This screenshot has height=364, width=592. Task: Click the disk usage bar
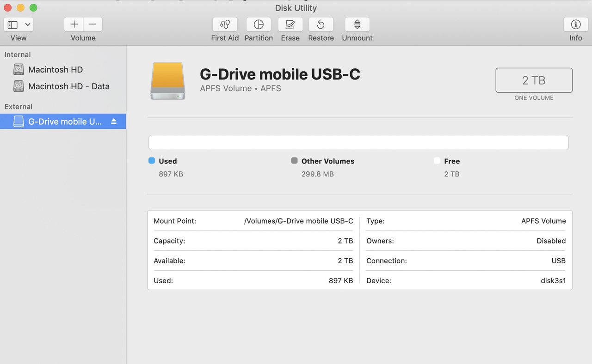pos(358,142)
